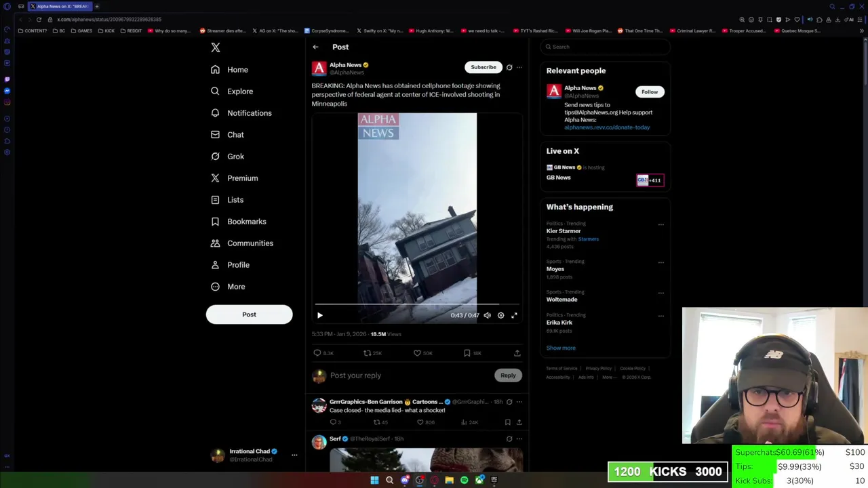868x488 pixels.
Task: Open alphanews donate-today link
Action: click(607, 127)
